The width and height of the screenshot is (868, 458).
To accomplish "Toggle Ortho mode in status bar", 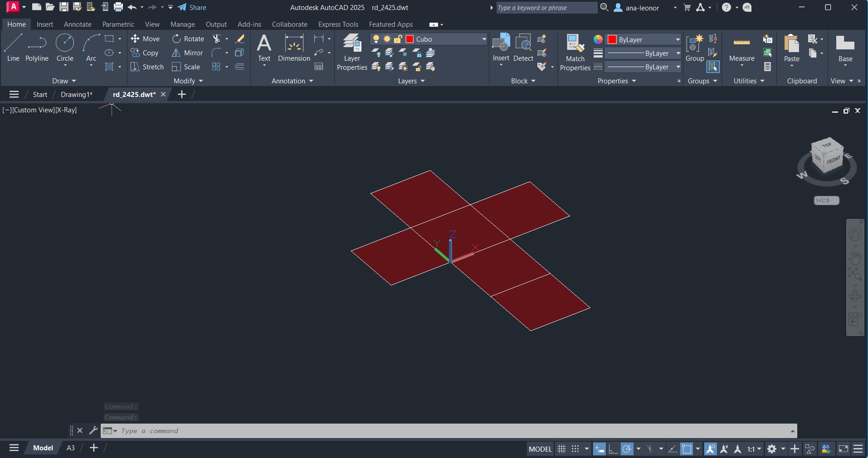I will 613,449.
